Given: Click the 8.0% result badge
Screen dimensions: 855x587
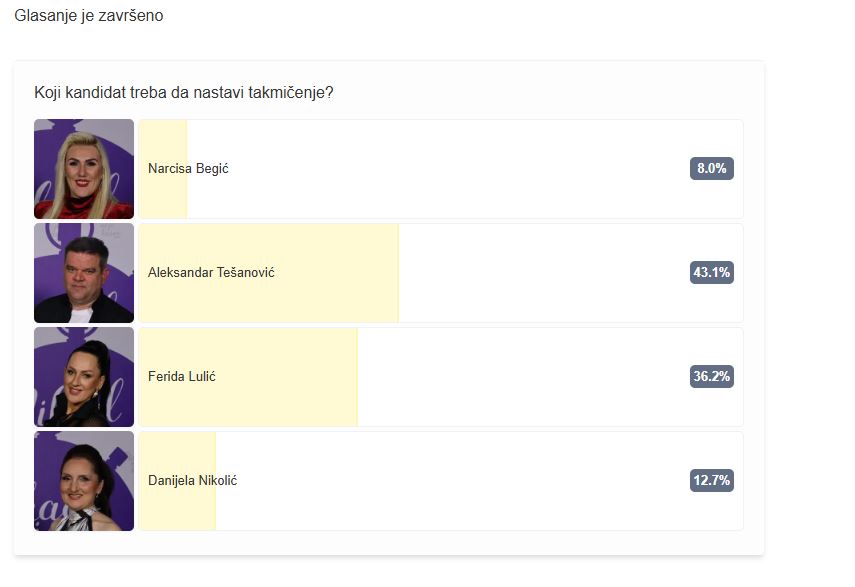Looking at the screenshot, I should [x=712, y=168].
